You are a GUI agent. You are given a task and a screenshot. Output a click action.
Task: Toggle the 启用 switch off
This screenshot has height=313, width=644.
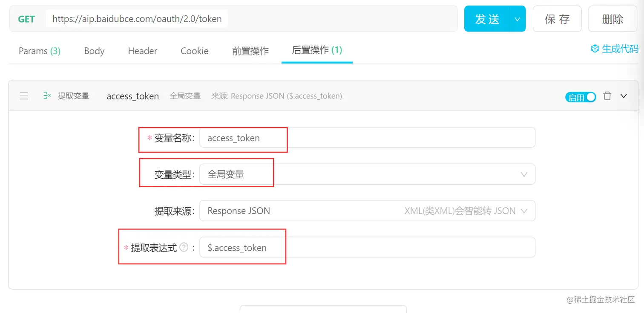click(x=581, y=97)
